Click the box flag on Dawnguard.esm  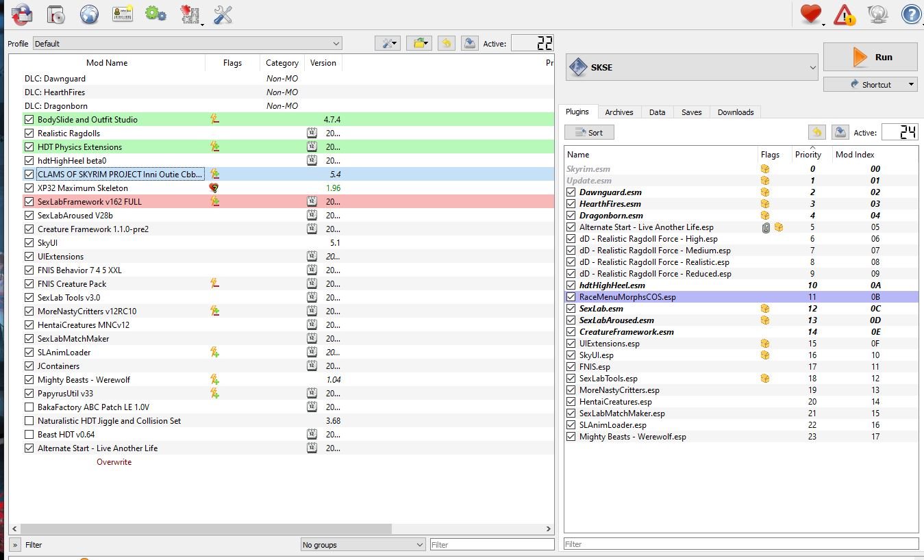[765, 192]
